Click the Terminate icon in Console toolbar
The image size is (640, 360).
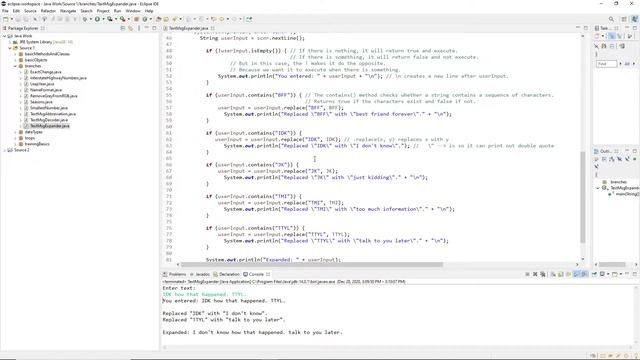click(527, 274)
